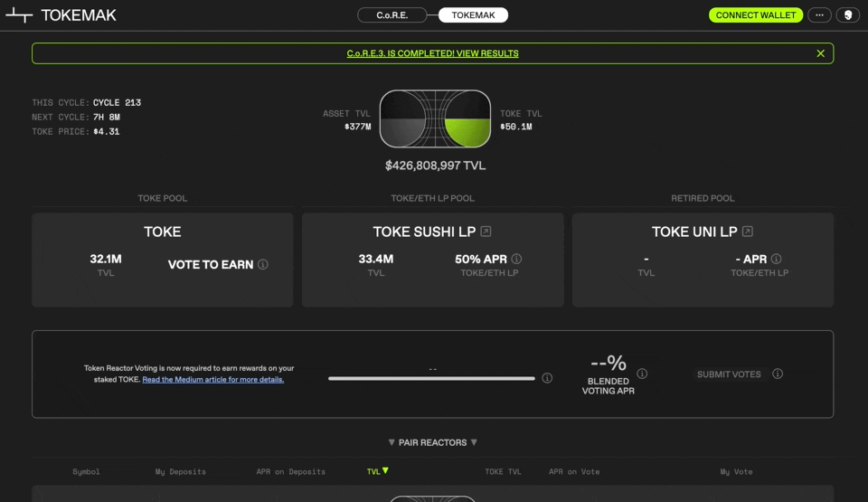Click the Asset/TOKE TVL capsule graphic
Image resolution: width=868 pixels, height=502 pixels.
point(435,118)
